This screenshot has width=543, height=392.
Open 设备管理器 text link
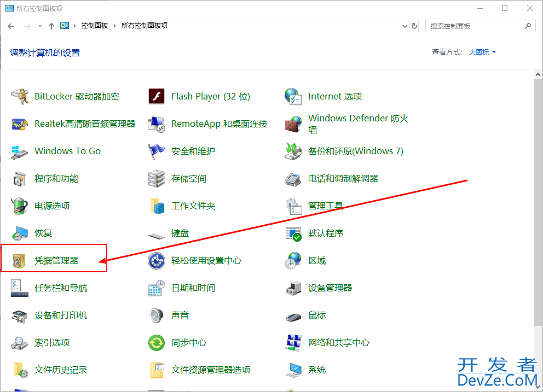(x=330, y=288)
